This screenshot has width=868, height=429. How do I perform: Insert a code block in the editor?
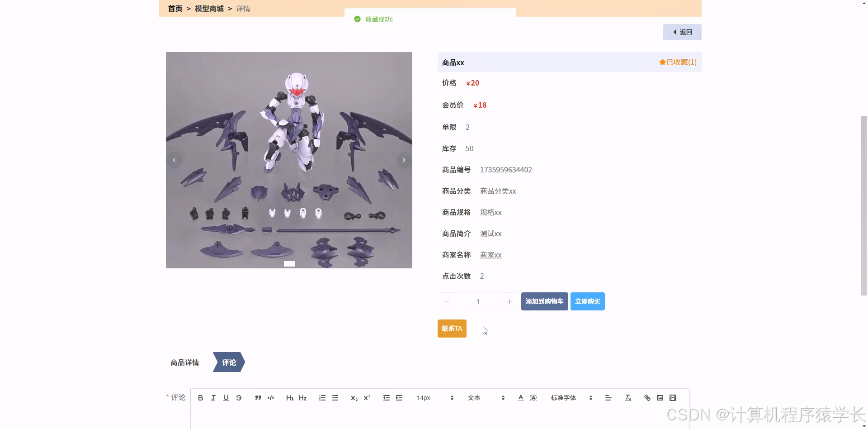[x=270, y=398]
